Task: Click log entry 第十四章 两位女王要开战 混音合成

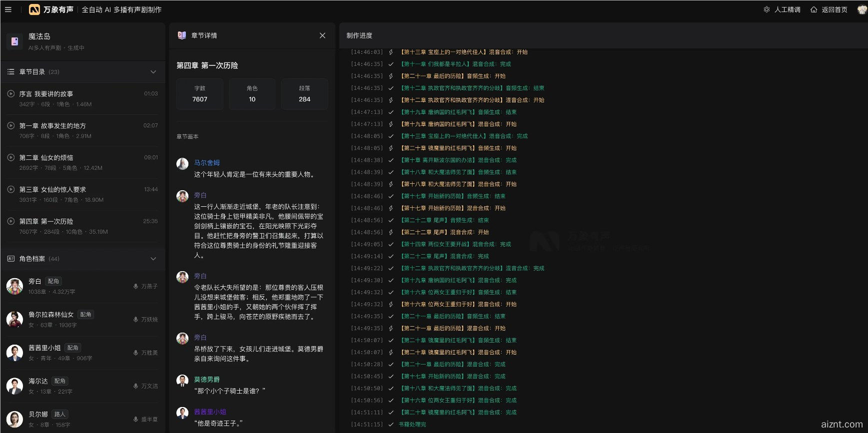Action: tap(456, 244)
